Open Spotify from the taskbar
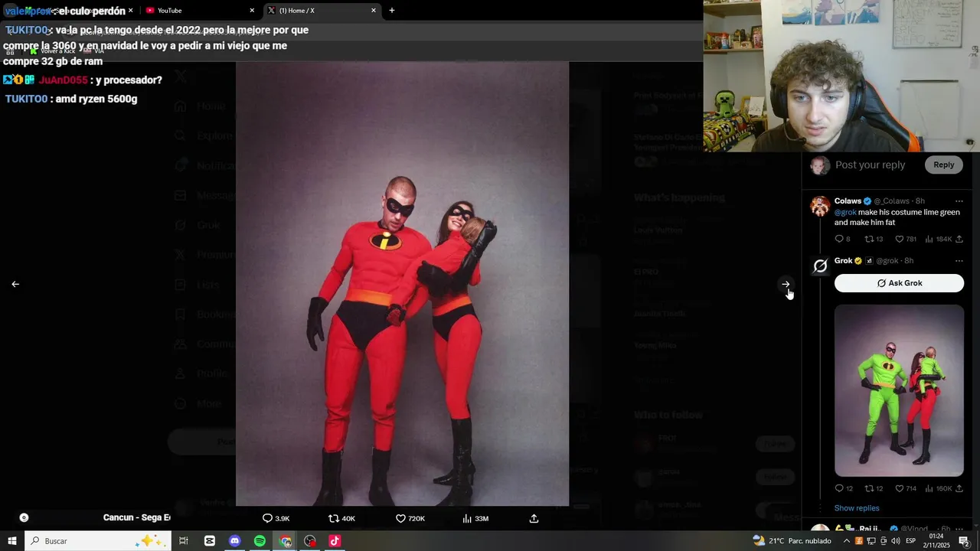This screenshot has width=980, height=551. [260, 541]
